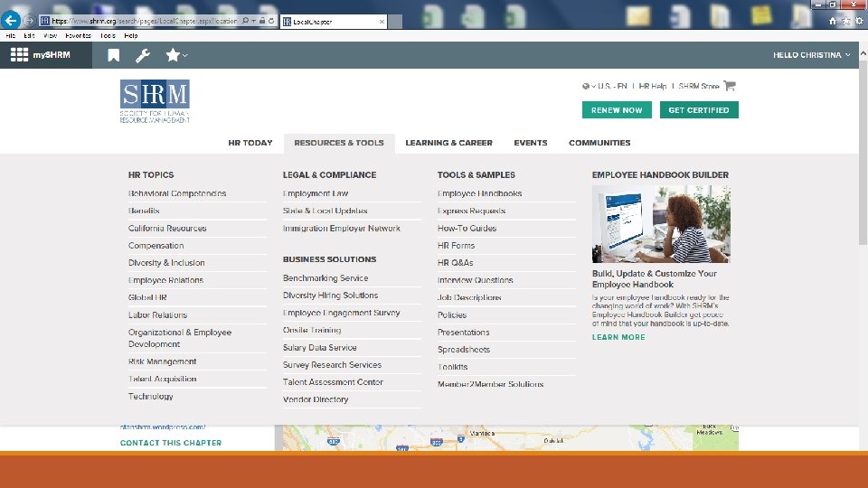Image resolution: width=868 pixels, height=488 pixels.
Task: Click the globe language icon
Action: point(586,87)
